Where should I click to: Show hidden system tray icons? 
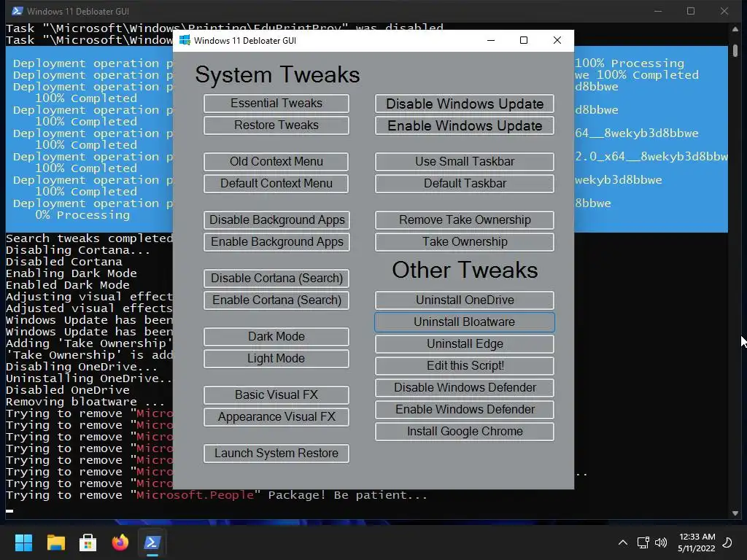pyautogui.click(x=623, y=542)
